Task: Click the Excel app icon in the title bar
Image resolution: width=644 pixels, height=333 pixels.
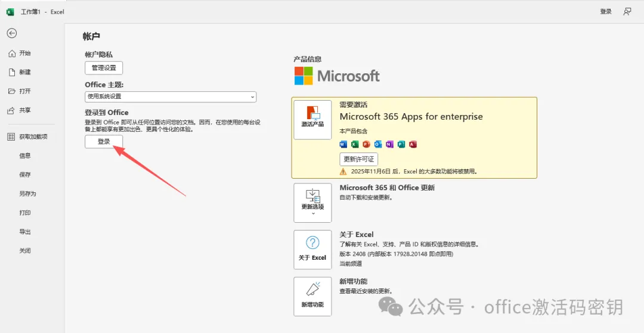Action: click(x=10, y=12)
